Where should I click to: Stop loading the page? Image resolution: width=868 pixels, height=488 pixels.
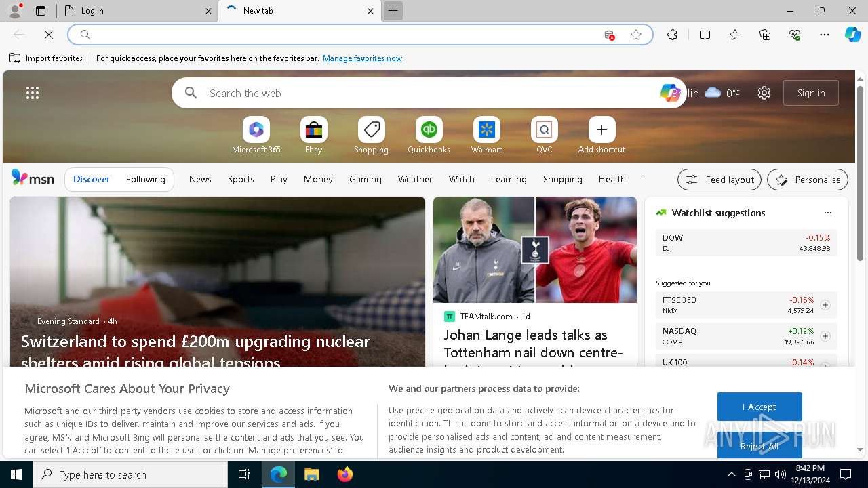tap(49, 35)
